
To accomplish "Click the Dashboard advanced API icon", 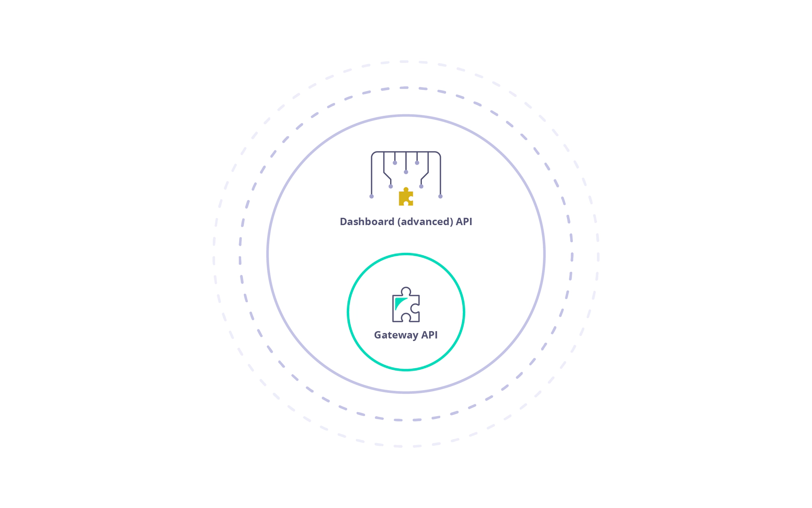I will tap(406, 178).
